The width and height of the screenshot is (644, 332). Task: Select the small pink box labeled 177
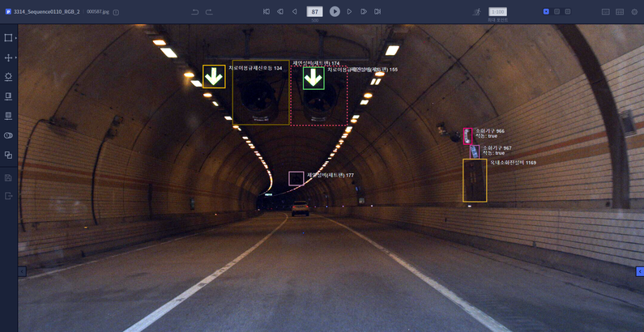coord(296,178)
